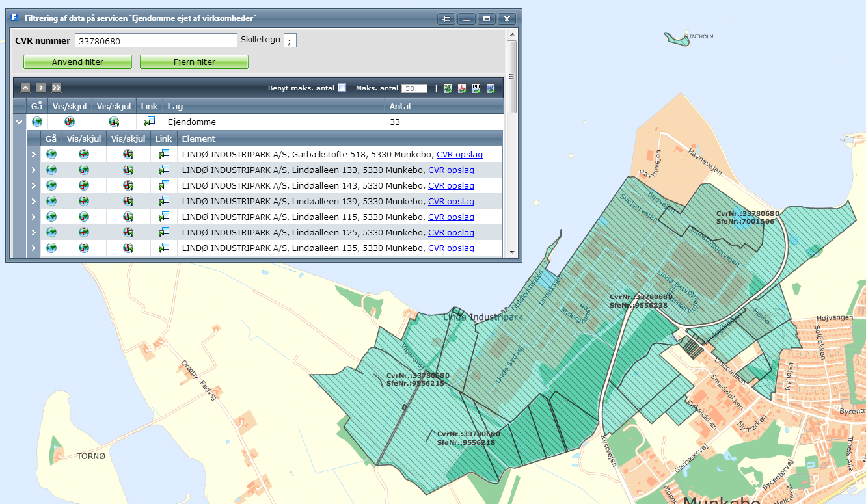Toggle red-marked Vis/skjul for Garbækstofte 518
The height and width of the screenshot is (504, 866).
[x=84, y=154]
